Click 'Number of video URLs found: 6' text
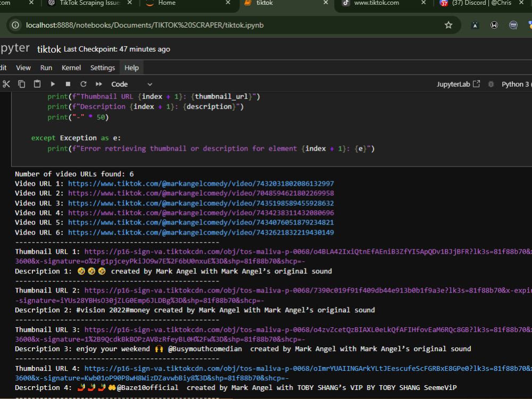The height and width of the screenshot is (399, 532). coord(74,174)
